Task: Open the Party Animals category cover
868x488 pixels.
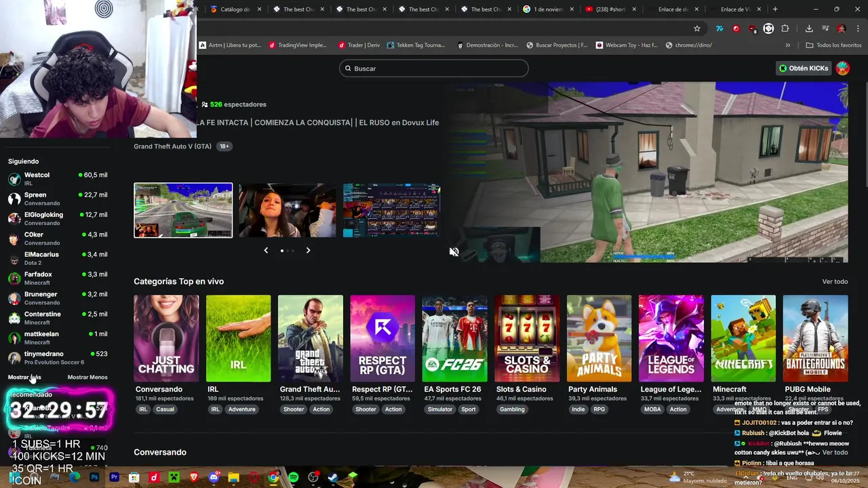Action: pyautogui.click(x=599, y=338)
